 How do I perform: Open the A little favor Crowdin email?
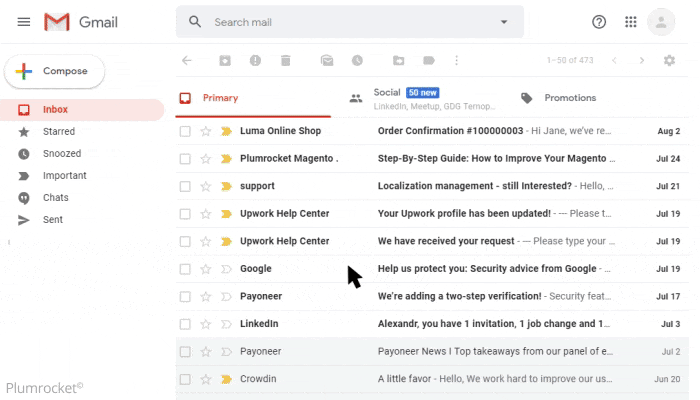(432, 379)
